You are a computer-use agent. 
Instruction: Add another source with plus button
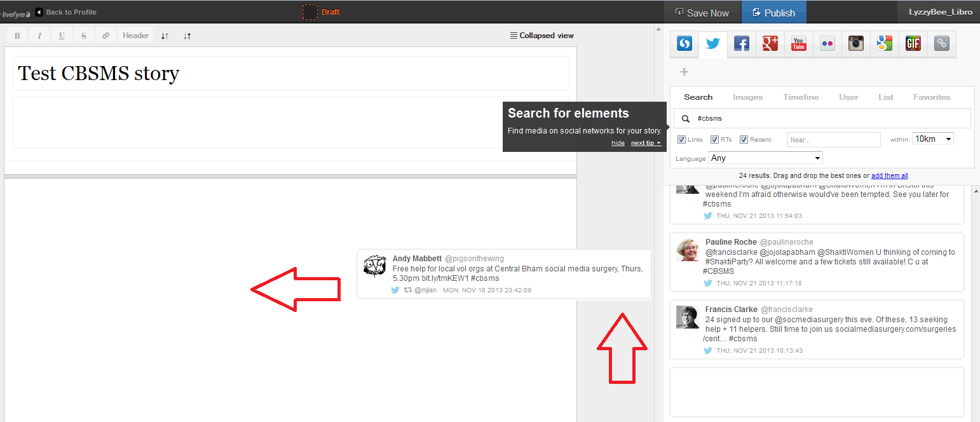pos(684,72)
